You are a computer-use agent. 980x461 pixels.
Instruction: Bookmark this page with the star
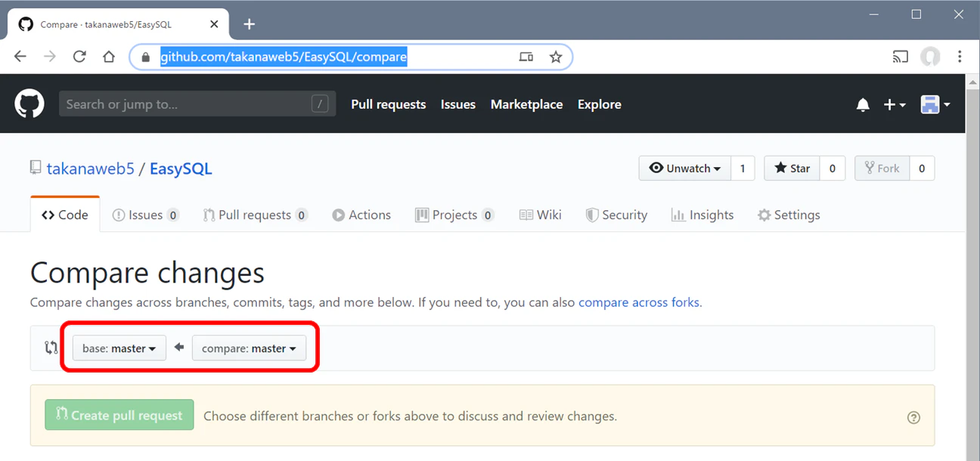(x=556, y=57)
